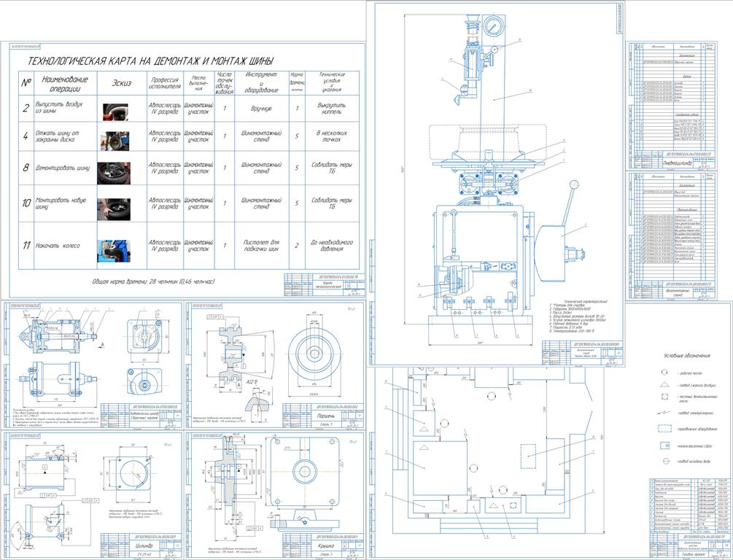Select row number 10 in the operations table
The height and width of the screenshot is (560, 733).
(x=26, y=203)
